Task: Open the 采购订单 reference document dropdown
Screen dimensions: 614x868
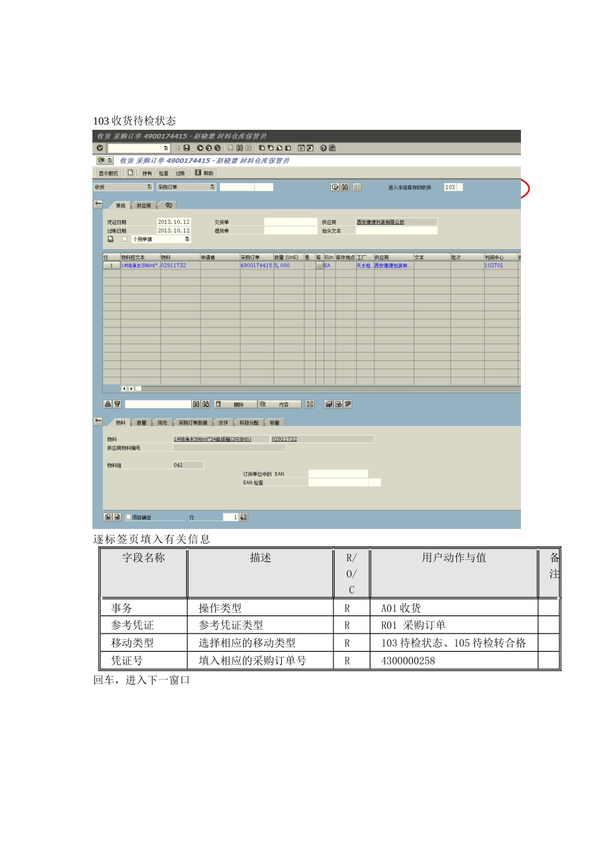Action: point(213,187)
